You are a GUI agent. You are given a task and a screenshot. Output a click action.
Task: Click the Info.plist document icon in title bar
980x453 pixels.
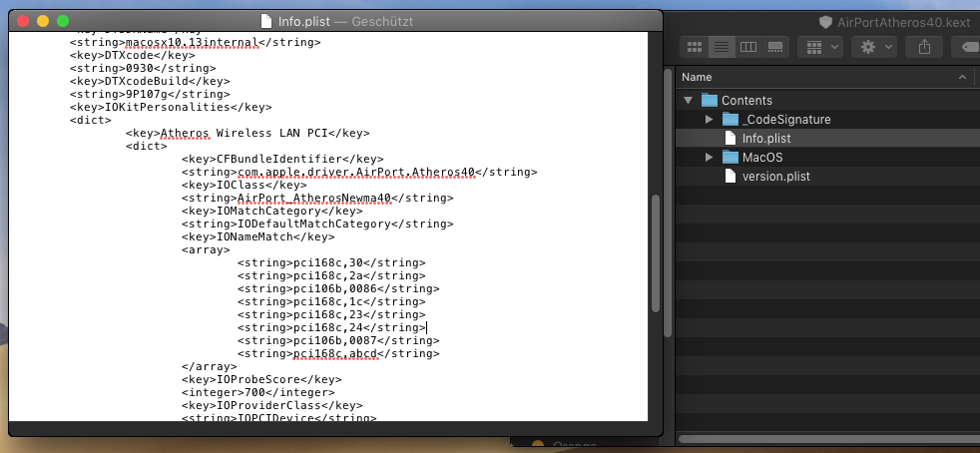(266, 21)
